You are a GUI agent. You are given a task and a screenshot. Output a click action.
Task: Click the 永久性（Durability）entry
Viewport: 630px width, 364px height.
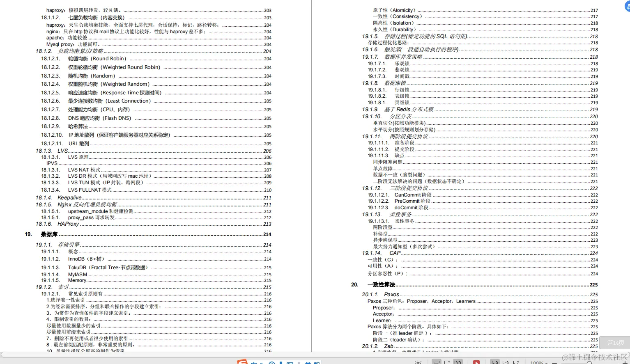click(485, 30)
